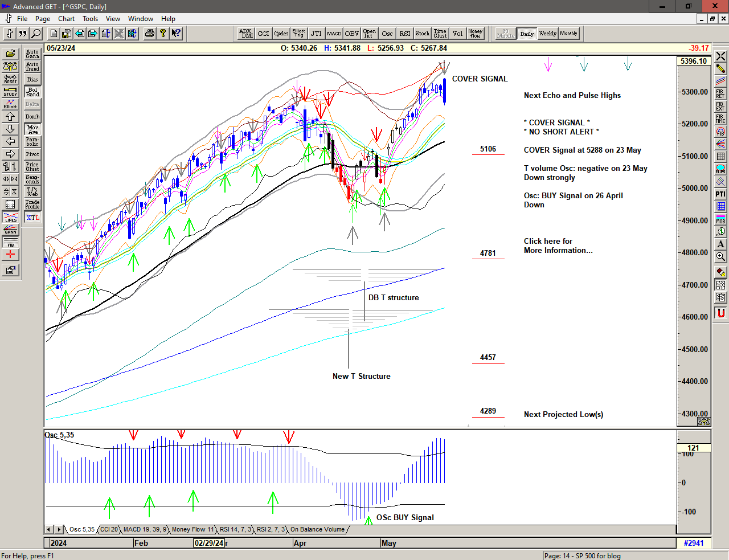Click the PTI index icon

[720, 194]
